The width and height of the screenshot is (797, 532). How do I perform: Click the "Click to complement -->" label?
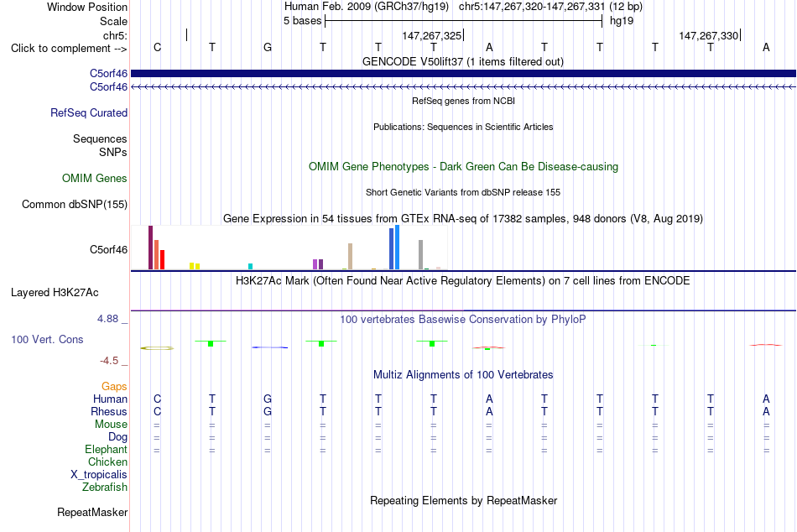tap(69, 49)
